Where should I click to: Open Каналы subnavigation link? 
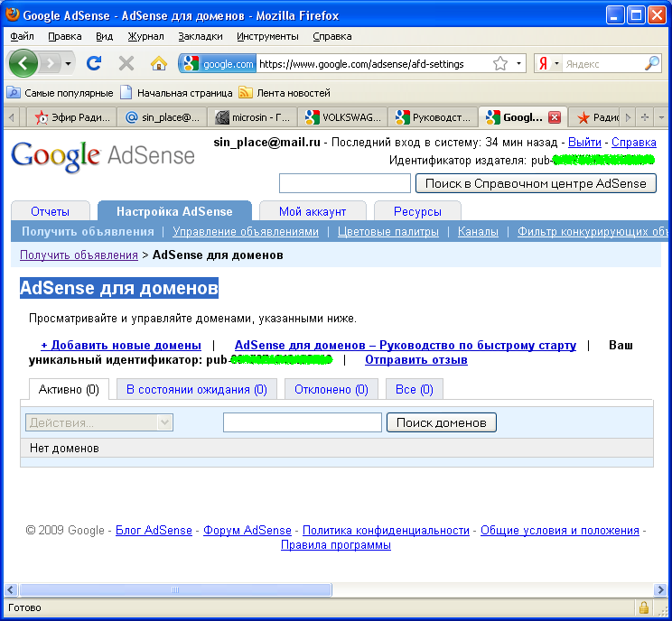pyautogui.click(x=478, y=231)
